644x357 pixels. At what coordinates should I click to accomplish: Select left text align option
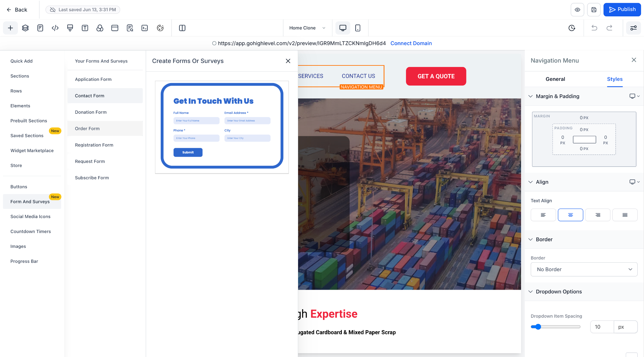click(x=543, y=215)
